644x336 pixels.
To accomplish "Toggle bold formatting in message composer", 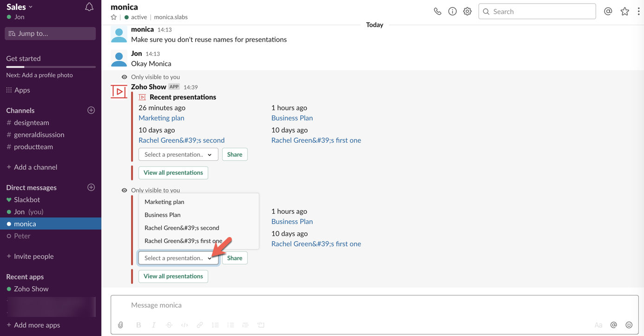I will point(138,325).
